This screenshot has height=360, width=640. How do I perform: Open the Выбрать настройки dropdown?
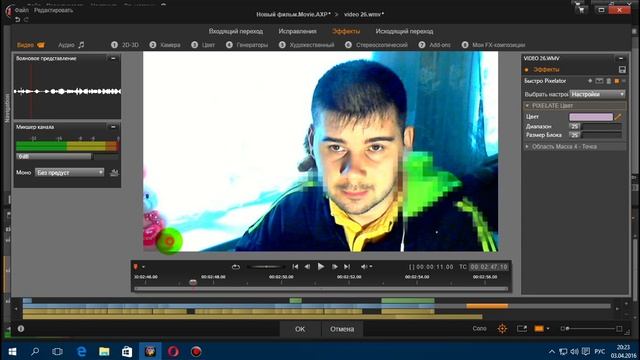pos(598,94)
